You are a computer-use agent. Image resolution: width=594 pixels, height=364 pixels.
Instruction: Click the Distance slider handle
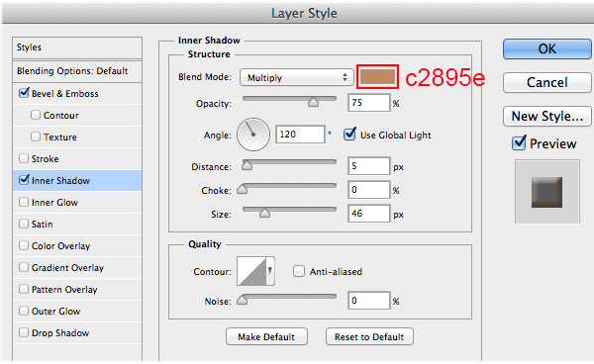(247, 165)
